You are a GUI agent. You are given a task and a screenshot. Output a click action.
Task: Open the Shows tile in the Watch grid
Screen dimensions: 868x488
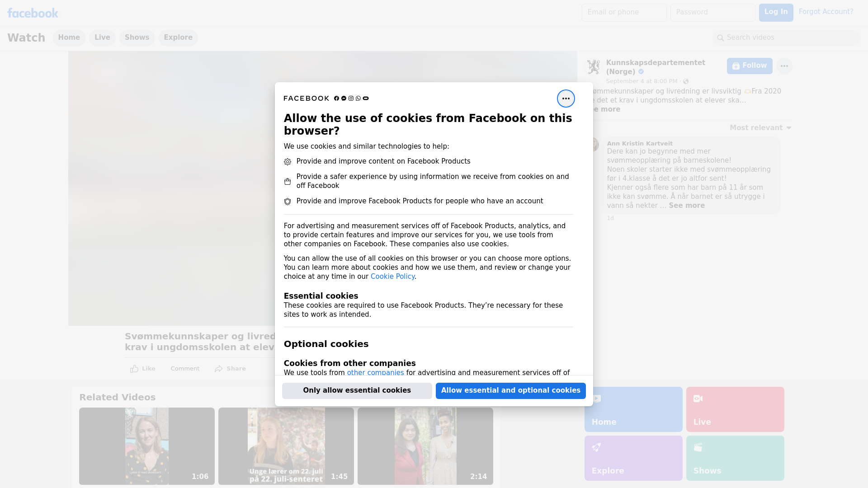click(735, 458)
